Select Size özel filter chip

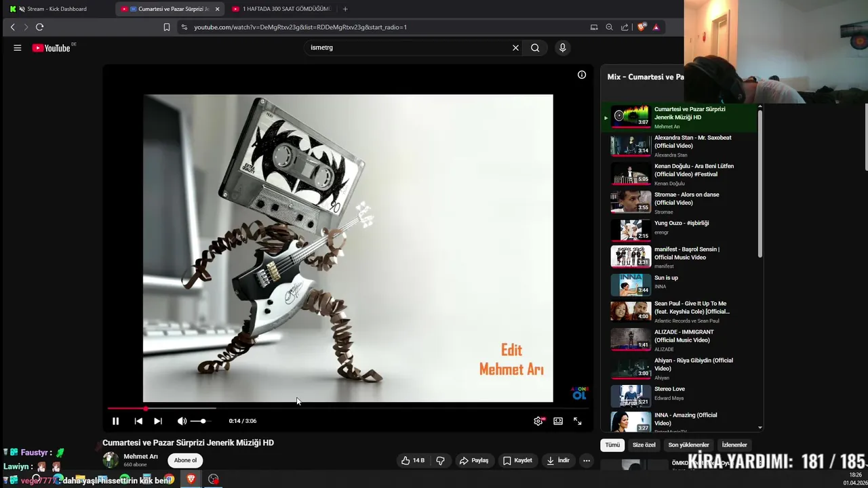pos(644,445)
